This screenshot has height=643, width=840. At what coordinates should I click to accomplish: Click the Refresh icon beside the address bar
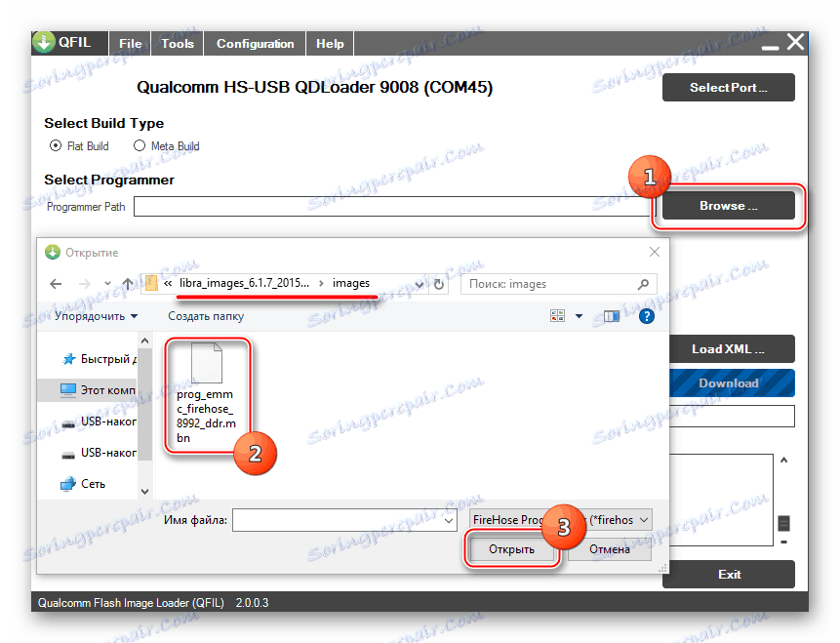point(440,283)
